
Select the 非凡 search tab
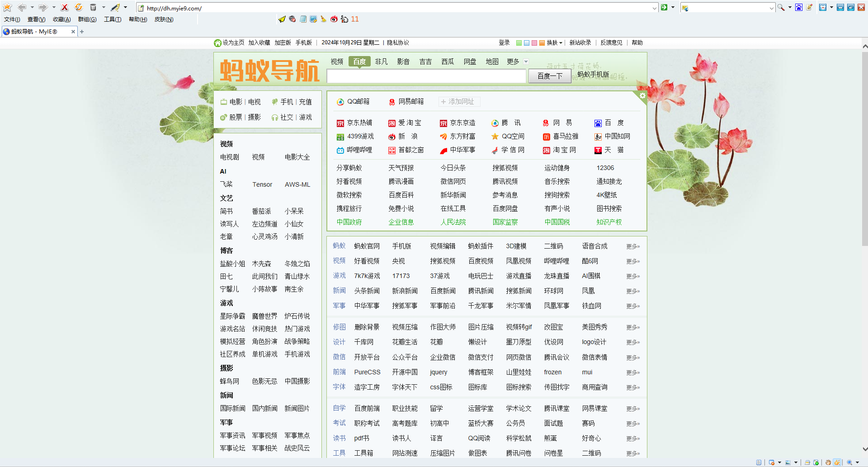pyautogui.click(x=381, y=61)
